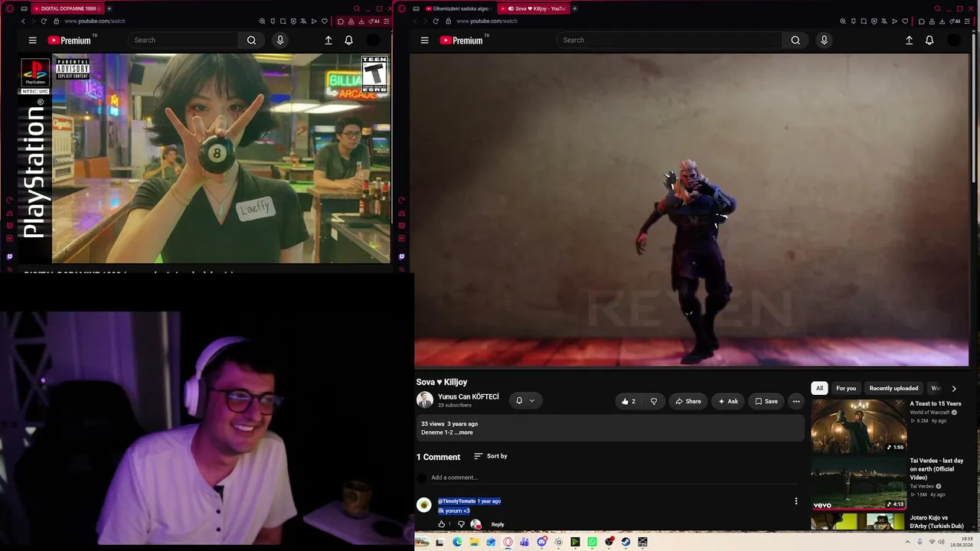Select the Recently uploaded filter chip
980x551 pixels.
pos(893,389)
